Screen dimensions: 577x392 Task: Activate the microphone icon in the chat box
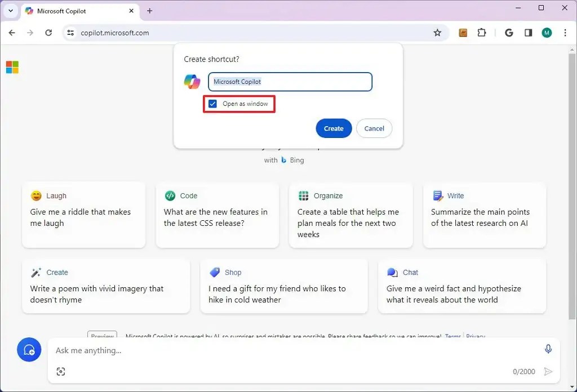(548, 349)
